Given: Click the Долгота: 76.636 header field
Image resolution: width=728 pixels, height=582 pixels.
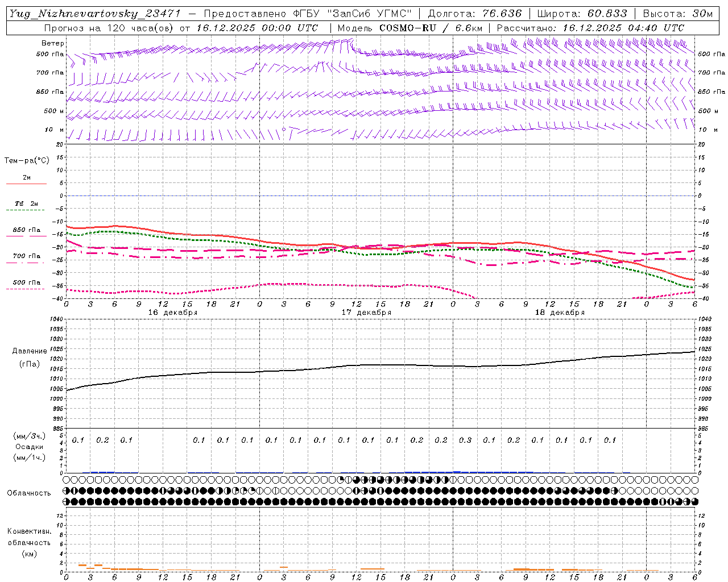Looking at the screenshot, I should pos(474,14).
